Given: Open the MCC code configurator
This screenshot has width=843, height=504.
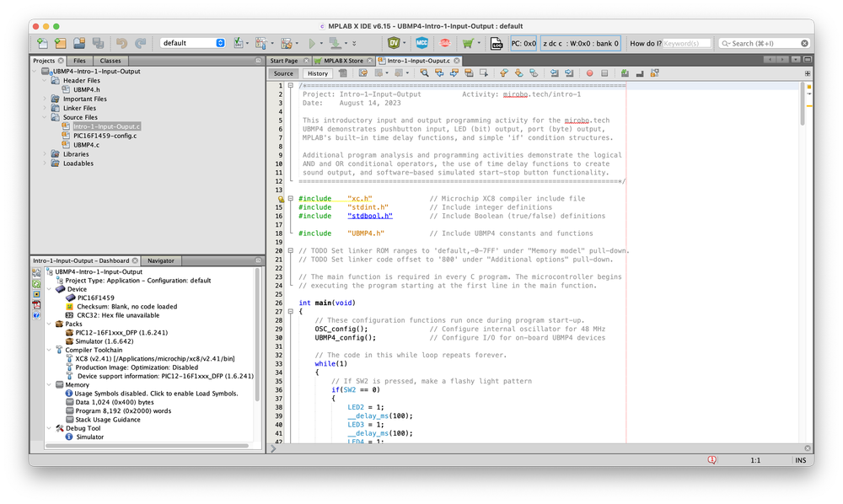Looking at the screenshot, I should (422, 43).
